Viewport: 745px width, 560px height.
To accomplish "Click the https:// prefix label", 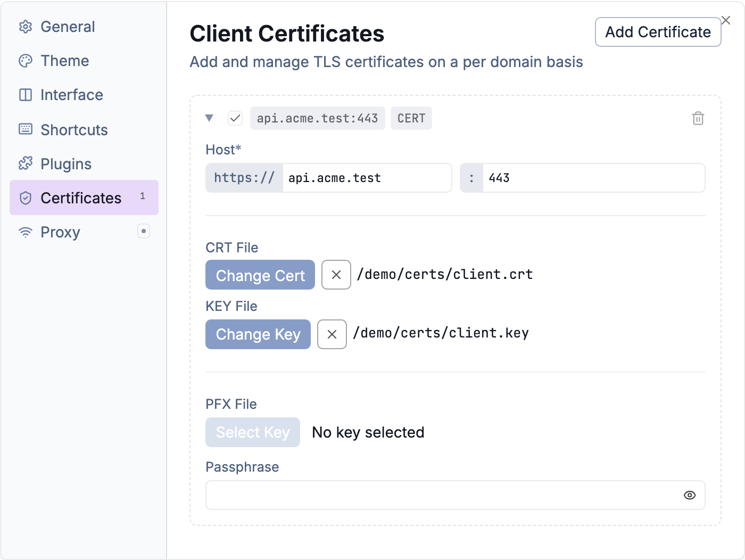I will coord(244,178).
